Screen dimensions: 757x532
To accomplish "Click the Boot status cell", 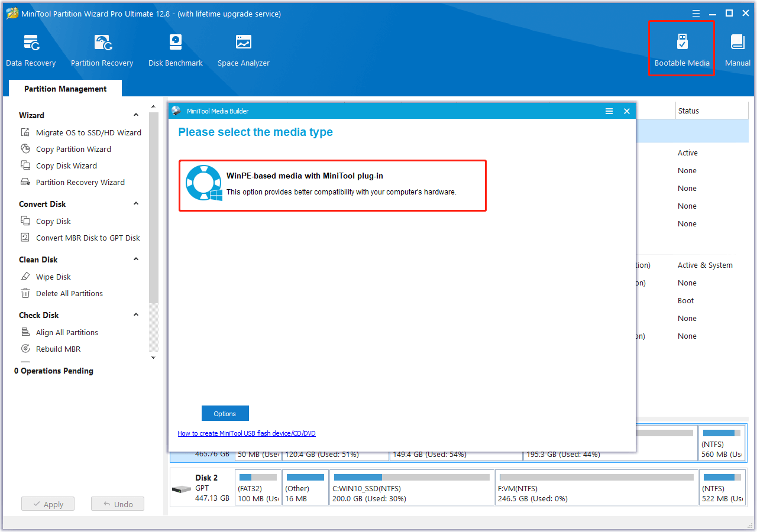I will (685, 300).
